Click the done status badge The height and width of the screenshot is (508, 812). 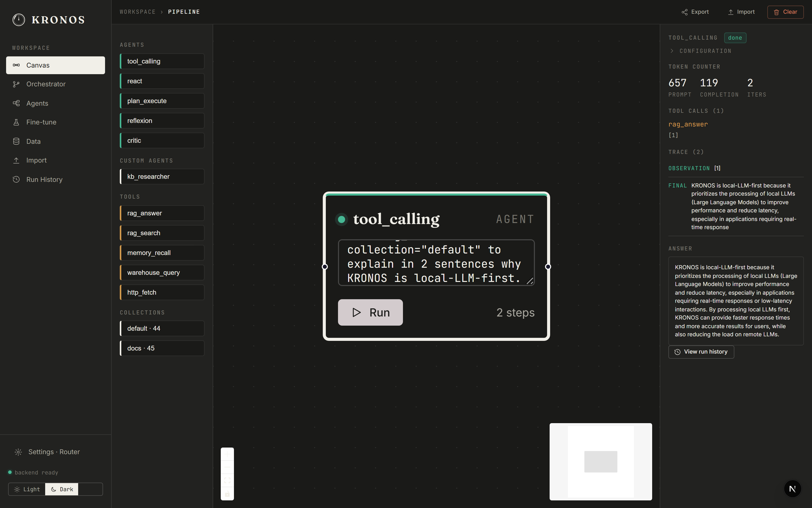tap(735, 38)
